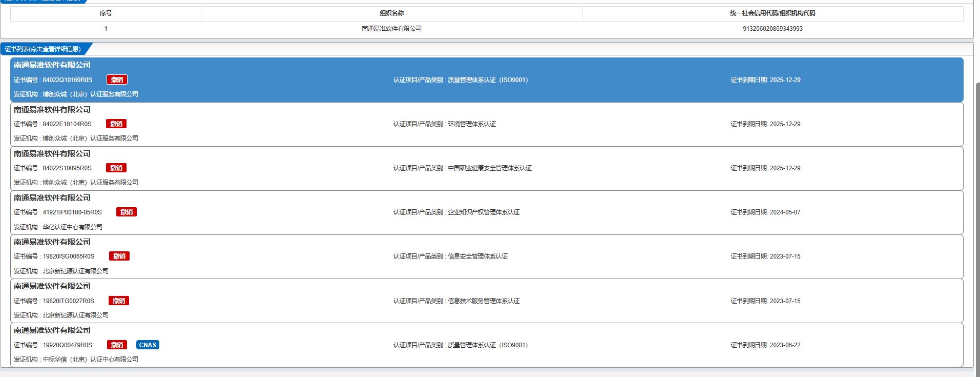Click the 撤销 badge beside certificate 19920Q00479R0S
The height and width of the screenshot is (377, 980).
(117, 345)
